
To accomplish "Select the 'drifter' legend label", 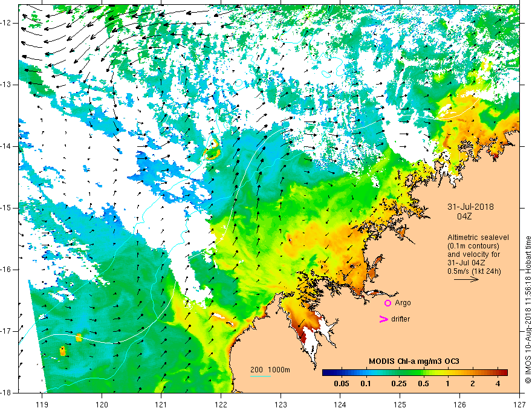I will [400, 319].
